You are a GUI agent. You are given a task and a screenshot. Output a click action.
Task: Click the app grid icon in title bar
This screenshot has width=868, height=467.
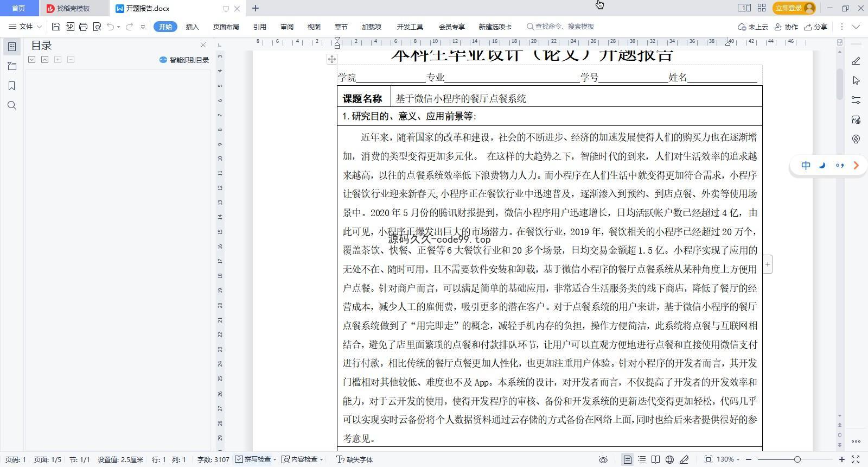point(762,8)
